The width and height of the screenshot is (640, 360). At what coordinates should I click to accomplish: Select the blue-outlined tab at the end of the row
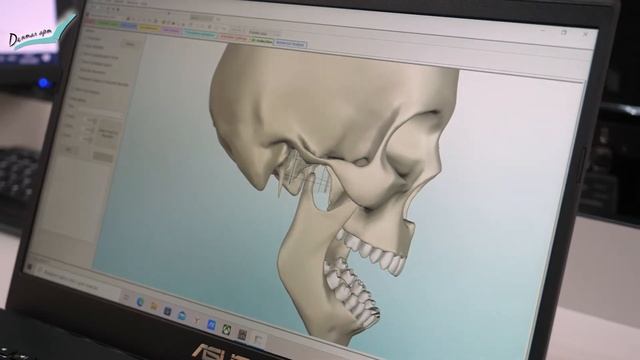(290, 44)
